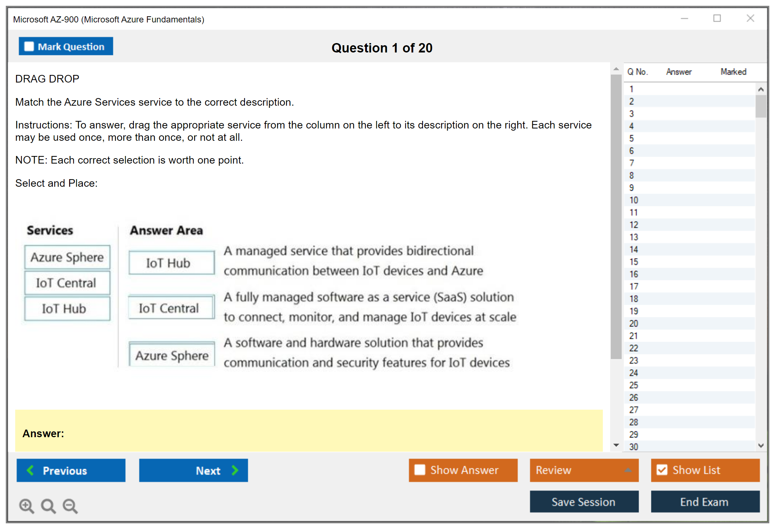Click the green right arrow on Next

point(235,470)
